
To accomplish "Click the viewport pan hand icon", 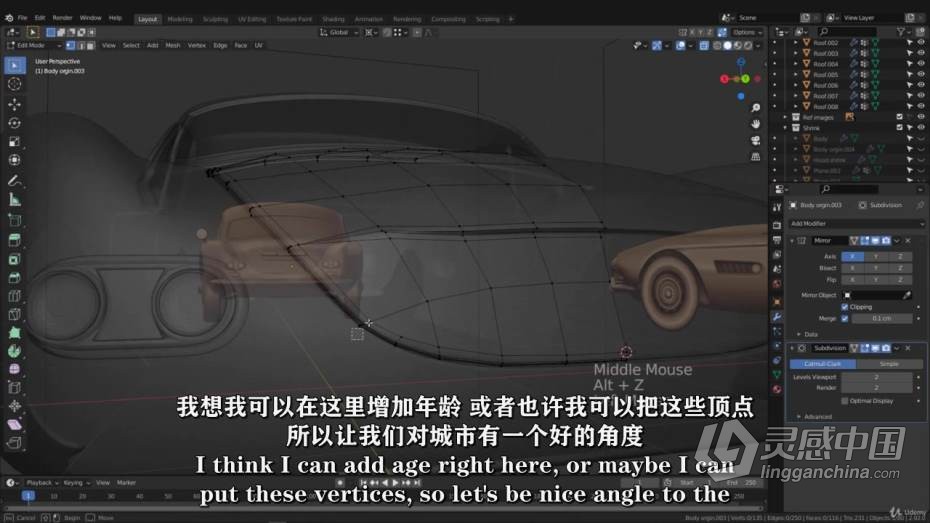I will (756, 124).
